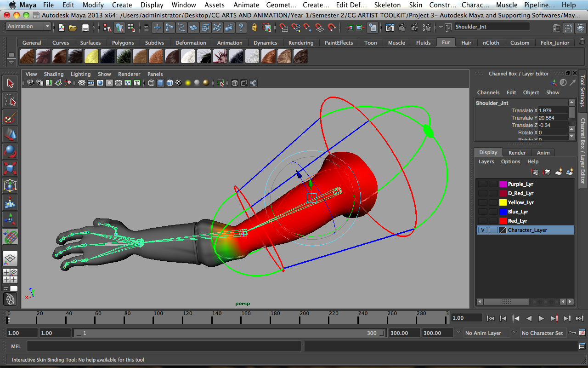Open the layer editor Options menu
Viewport: 588px width, 368px height.
[511, 161]
